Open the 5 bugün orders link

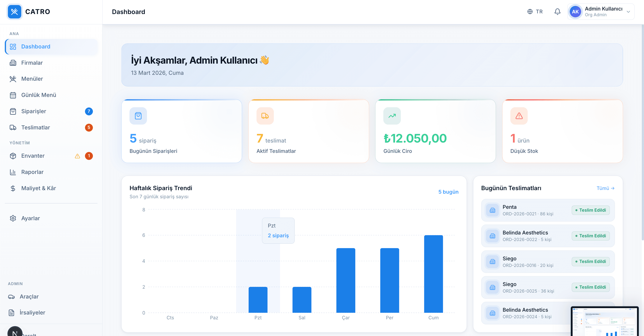[x=448, y=192]
